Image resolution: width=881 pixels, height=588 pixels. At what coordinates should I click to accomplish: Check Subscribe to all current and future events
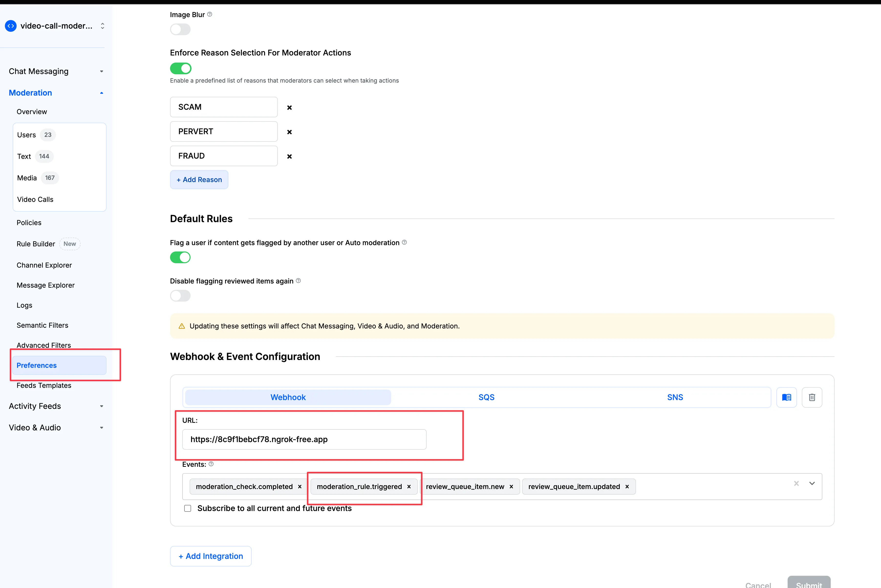click(x=188, y=508)
